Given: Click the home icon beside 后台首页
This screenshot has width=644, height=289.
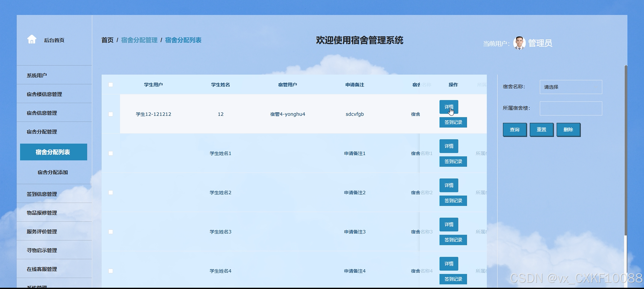Looking at the screenshot, I should 32,39.
